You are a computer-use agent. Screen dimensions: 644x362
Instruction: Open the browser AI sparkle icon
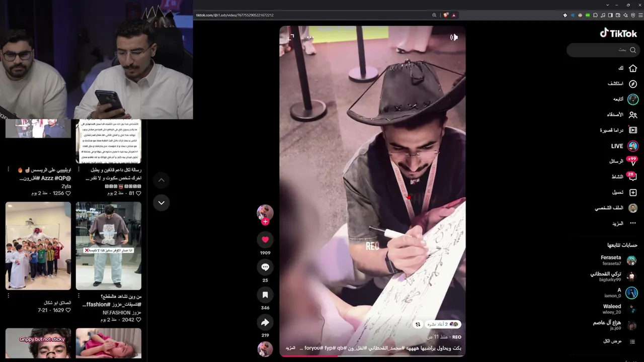pos(625,15)
